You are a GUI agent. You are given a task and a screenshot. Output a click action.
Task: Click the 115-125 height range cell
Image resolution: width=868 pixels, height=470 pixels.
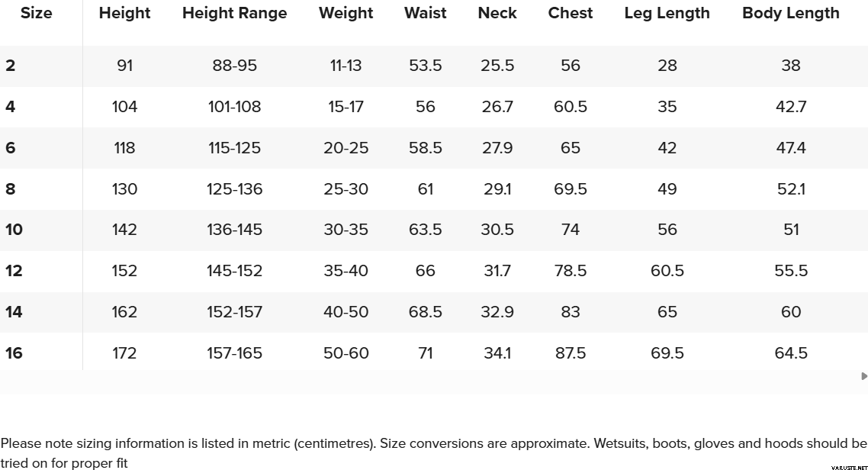pos(235,148)
